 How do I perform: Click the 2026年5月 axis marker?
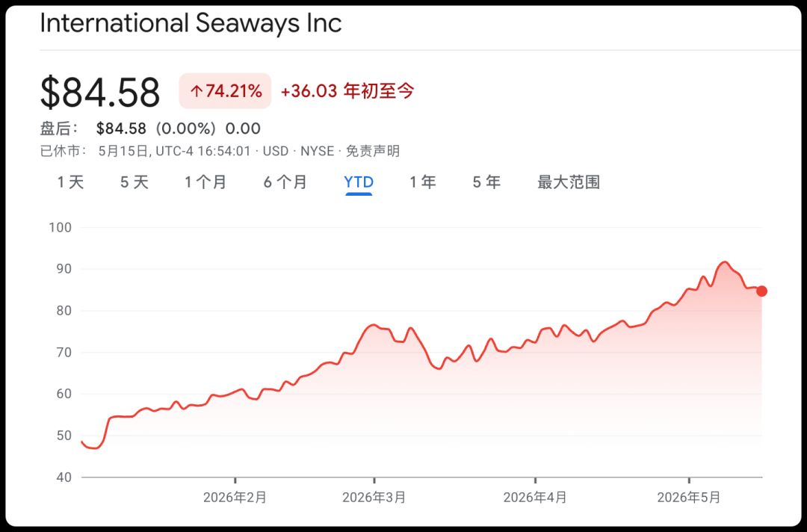689,498
